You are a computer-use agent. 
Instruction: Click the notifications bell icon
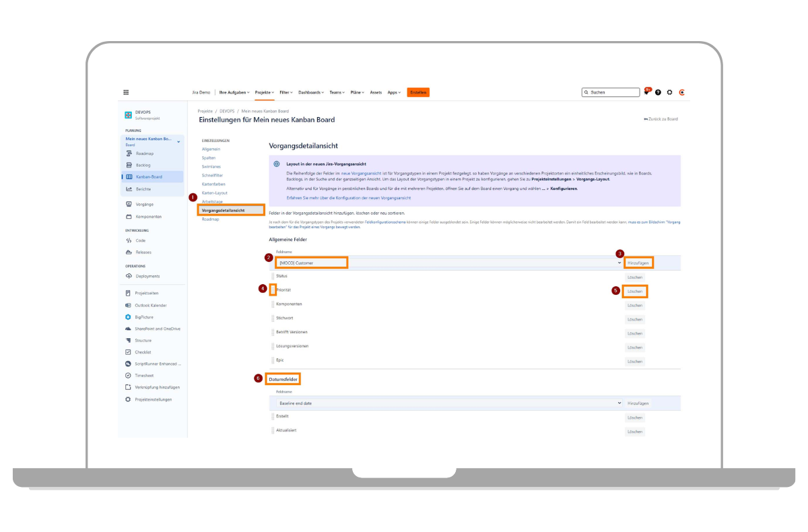pos(646,92)
